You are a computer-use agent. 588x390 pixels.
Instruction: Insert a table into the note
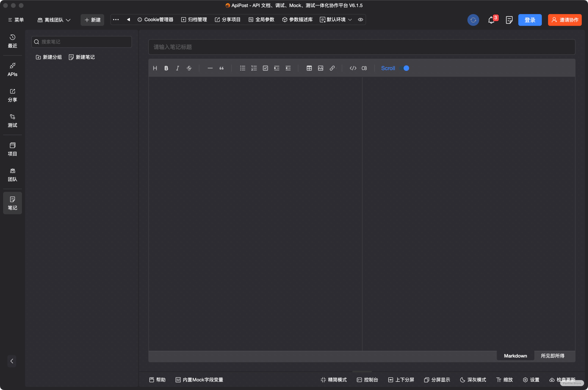(x=309, y=68)
